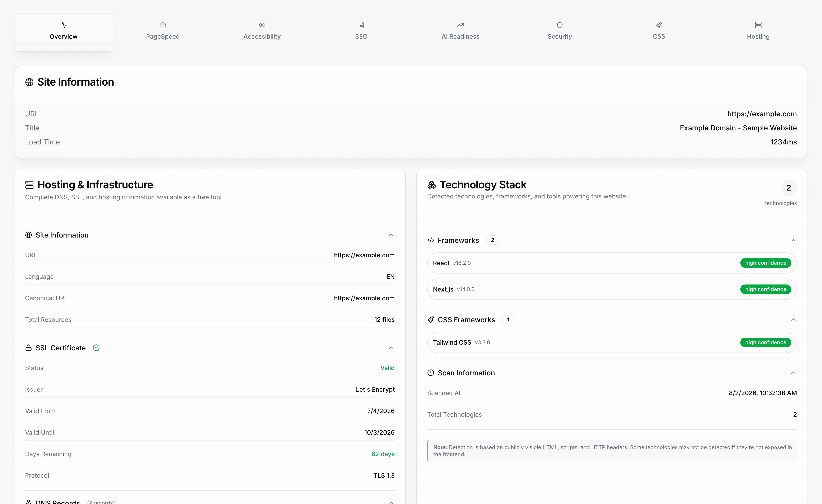This screenshot has width=822, height=504.
Task: Click the green check badge beside SSL Certificate
Action: coord(96,348)
